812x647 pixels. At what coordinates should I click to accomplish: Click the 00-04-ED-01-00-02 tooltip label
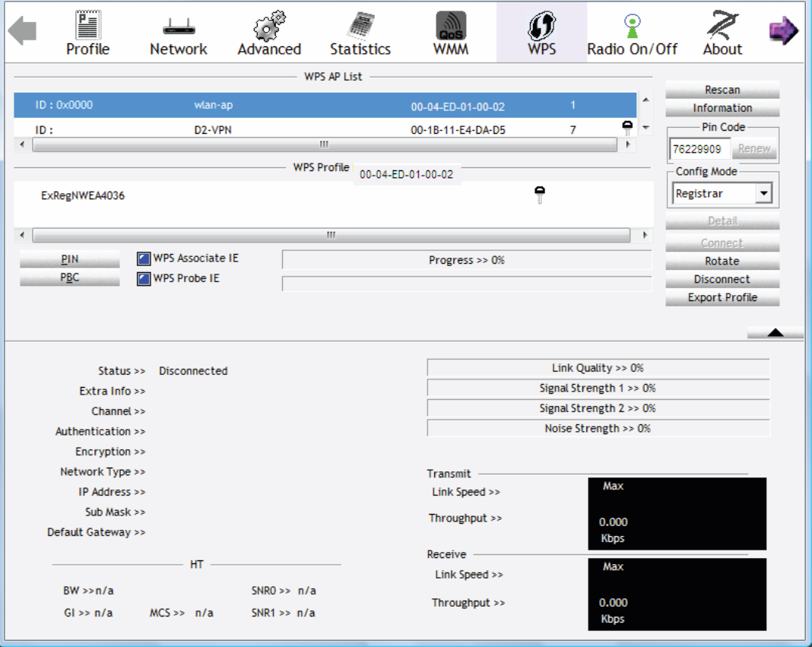(x=407, y=175)
